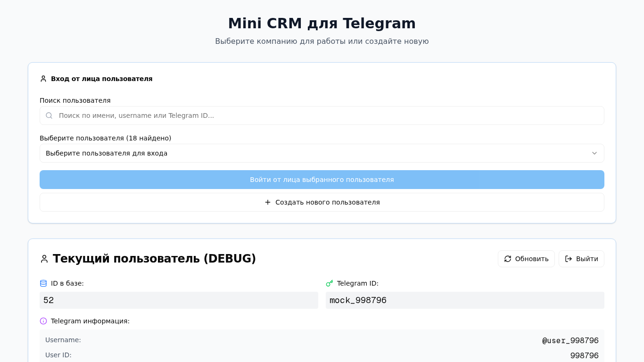The height and width of the screenshot is (362, 644).
Task: Click the database icon next to 'ID в базе'
Action: [43, 283]
